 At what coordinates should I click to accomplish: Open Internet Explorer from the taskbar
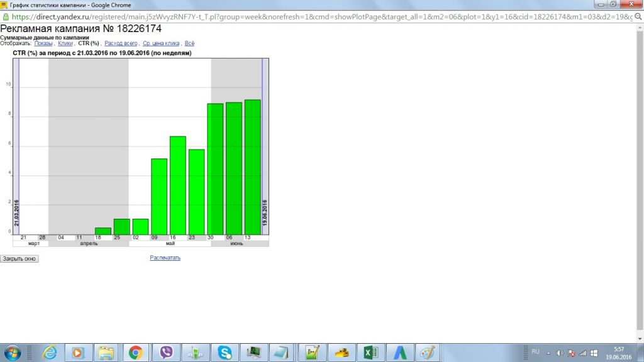click(50, 353)
